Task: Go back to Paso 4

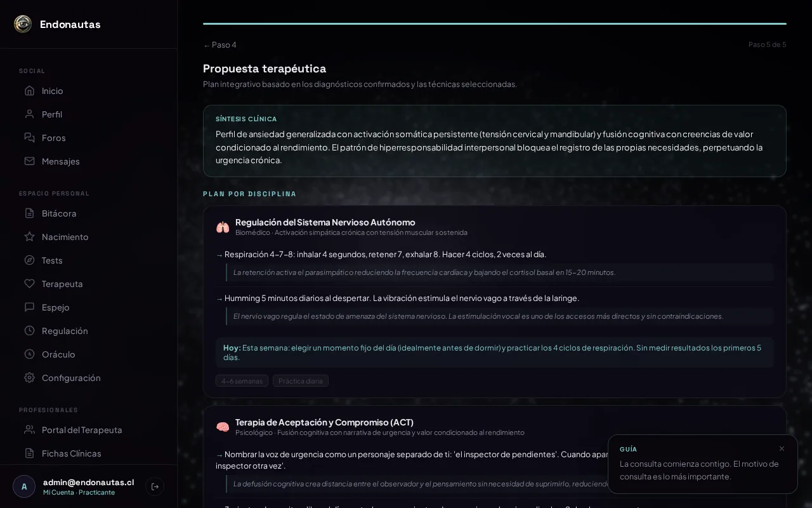Action: pyautogui.click(x=219, y=44)
